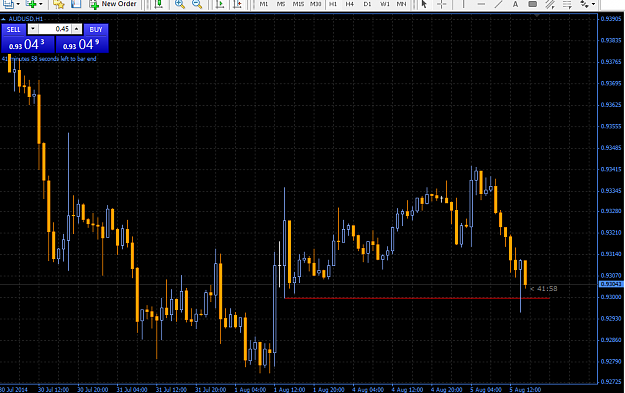The height and width of the screenshot is (393, 625).
Task: Pick the equidistant channel tool
Action: click(550, 4)
